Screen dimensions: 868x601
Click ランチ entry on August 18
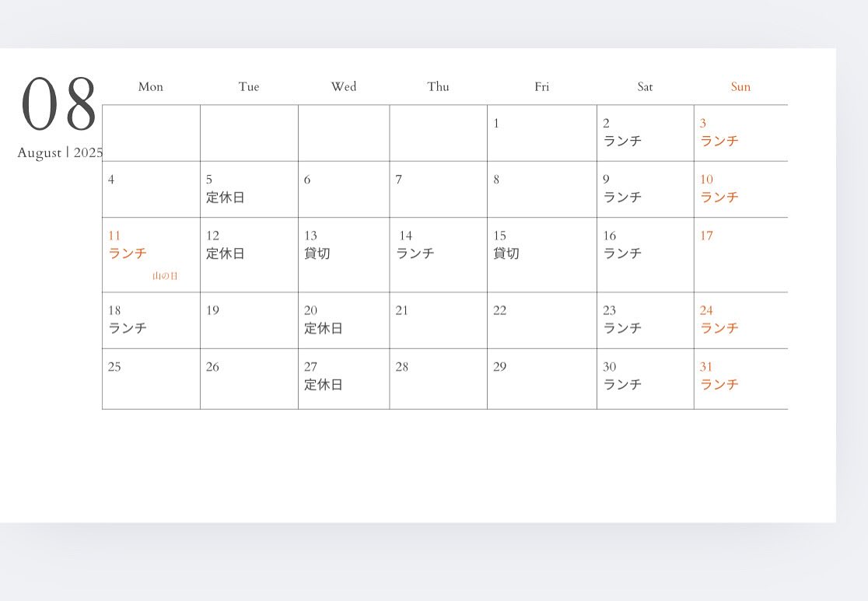pyautogui.click(x=128, y=328)
